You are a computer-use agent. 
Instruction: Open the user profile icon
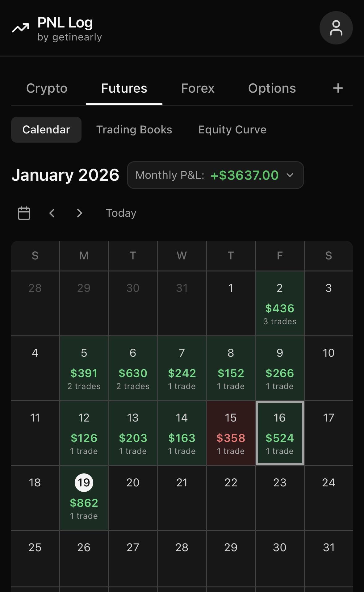pyautogui.click(x=336, y=28)
